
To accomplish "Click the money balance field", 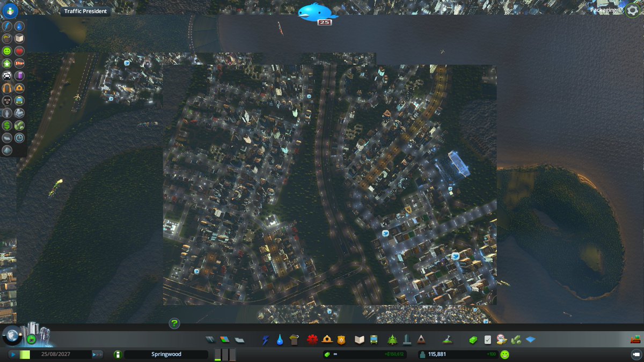I will pos(365,354).
